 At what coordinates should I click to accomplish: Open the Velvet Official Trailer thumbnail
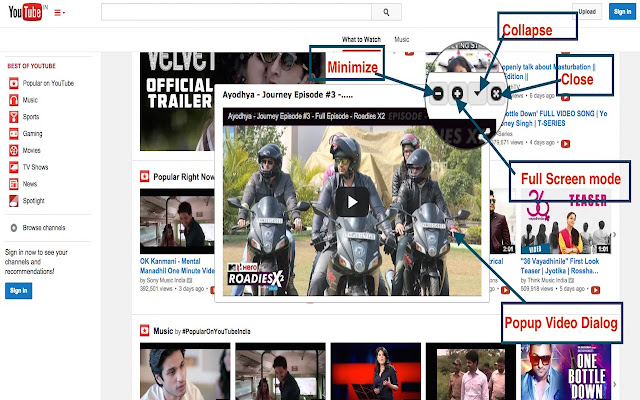point(176,102)
